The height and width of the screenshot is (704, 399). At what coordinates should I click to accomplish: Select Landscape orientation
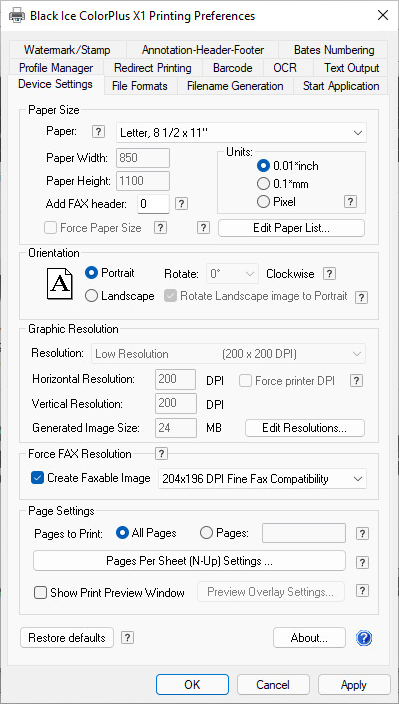(x=91, y=296)
